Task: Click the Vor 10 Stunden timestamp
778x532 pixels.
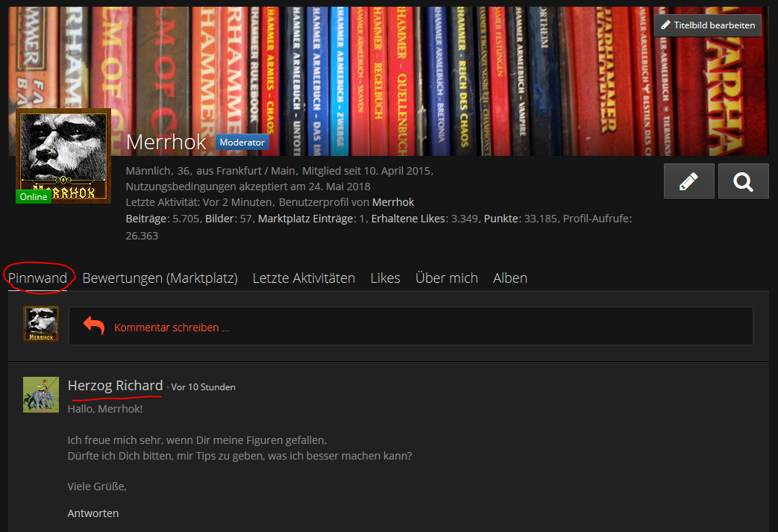Action: click(x=203, y=387)
